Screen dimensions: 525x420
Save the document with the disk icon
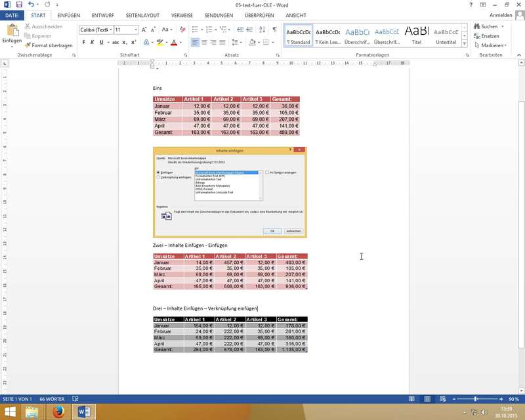(18, 5)
